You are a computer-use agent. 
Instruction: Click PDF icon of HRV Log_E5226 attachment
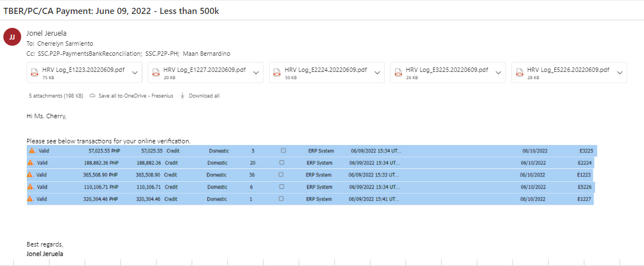[519, 72]
